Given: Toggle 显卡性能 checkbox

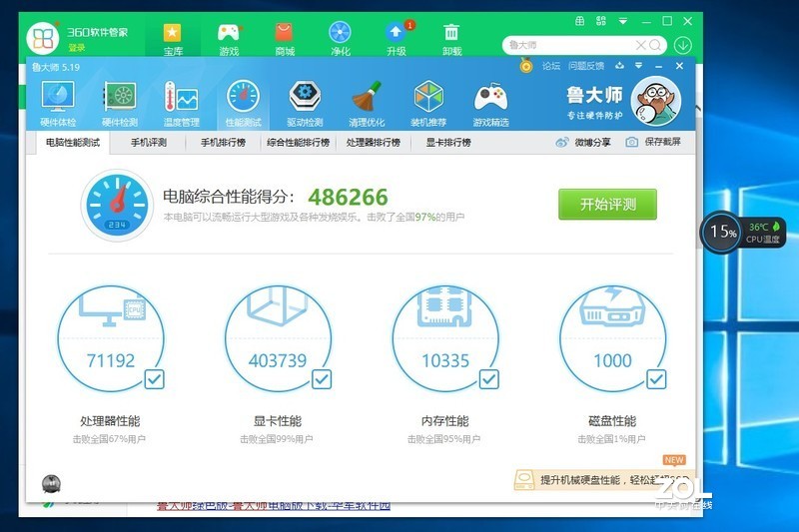Looking at the screenshot, I should click(322, 379).
